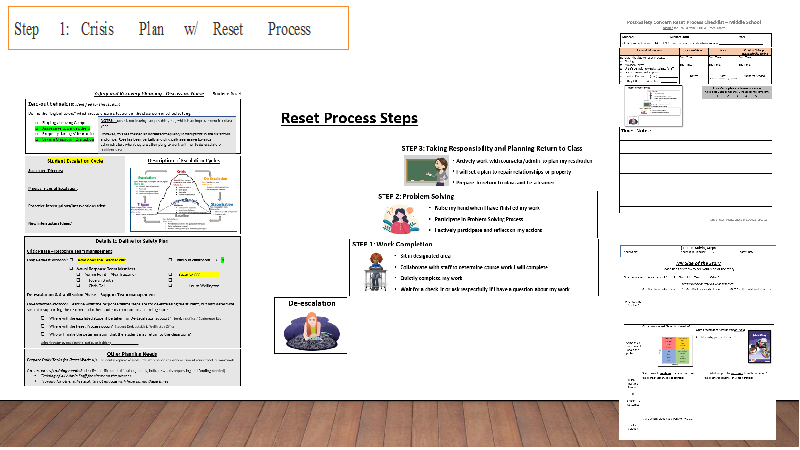
Task: Click bullet 'Participate in Problem Solving Process'
Action: [x=479, y=219]
